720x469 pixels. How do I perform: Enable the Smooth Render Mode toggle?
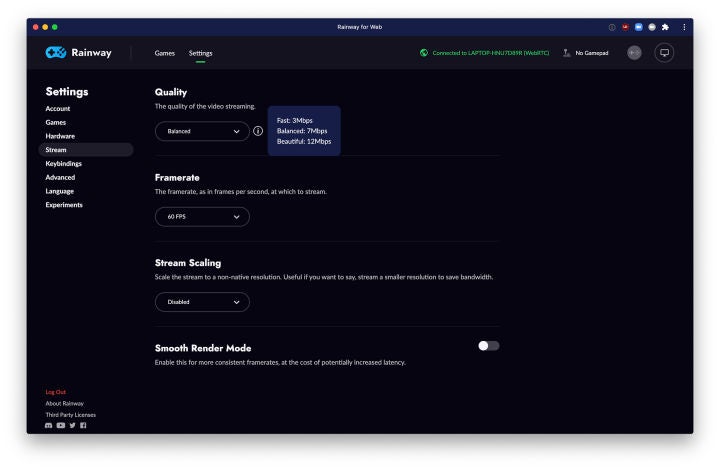click(x=488, y=345)
